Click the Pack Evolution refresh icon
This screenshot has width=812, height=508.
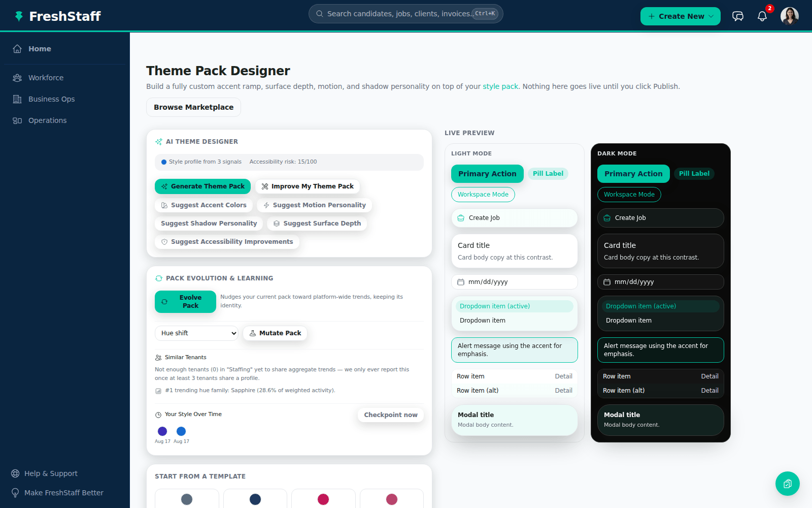click(x=159, y=278)
